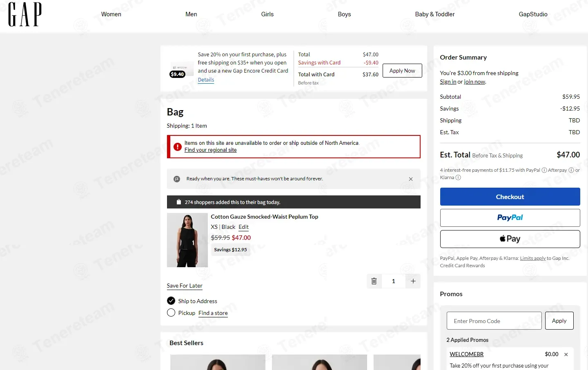Screen dimensions: 588x370
Task: Select Ship to Address option
Action: click(x=171, y=301)
